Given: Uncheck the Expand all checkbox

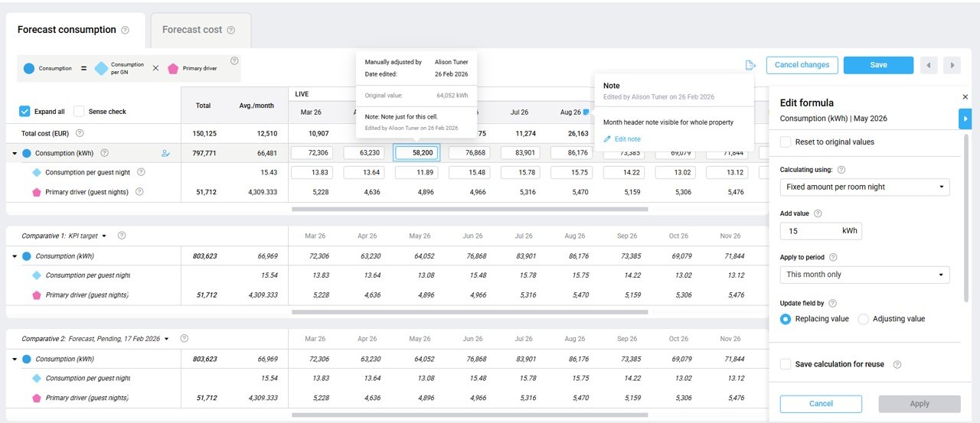Looking at the screenshot, I should pos(24,112).
